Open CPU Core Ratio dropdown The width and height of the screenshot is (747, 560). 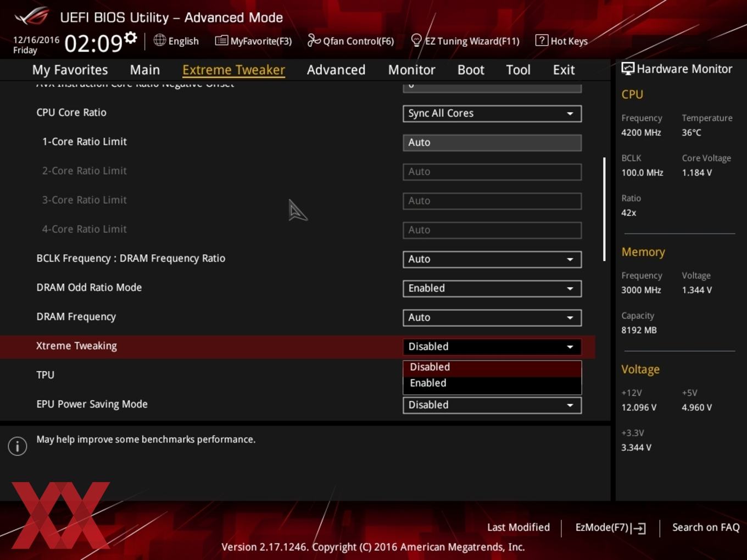tap(492, 113)
